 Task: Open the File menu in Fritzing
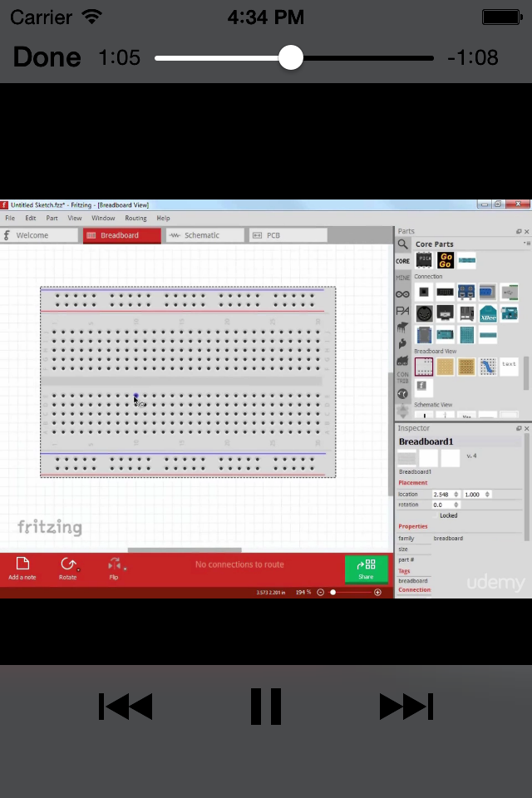point(10,218)
